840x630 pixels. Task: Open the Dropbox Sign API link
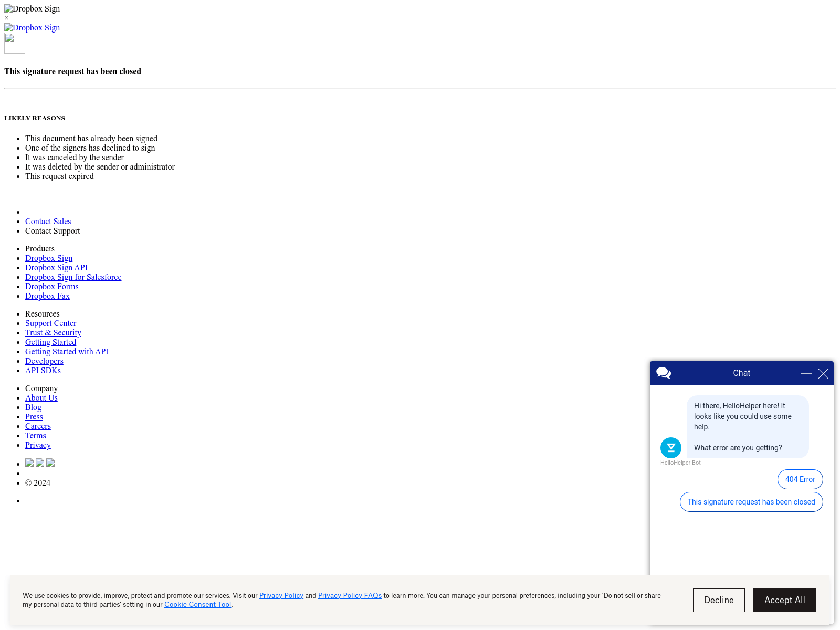click(x=56, y=268)
